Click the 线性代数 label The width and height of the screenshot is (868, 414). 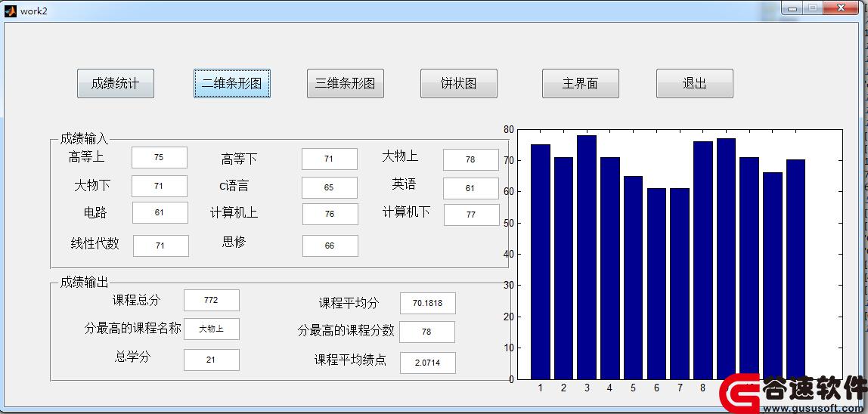pos(95,243)
